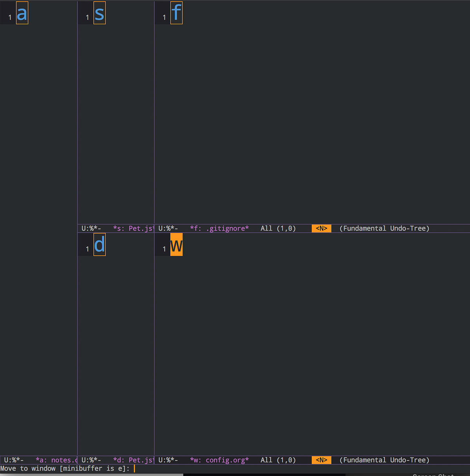Click the "*f: .gitignore*" buffer name

coord(219,228)
